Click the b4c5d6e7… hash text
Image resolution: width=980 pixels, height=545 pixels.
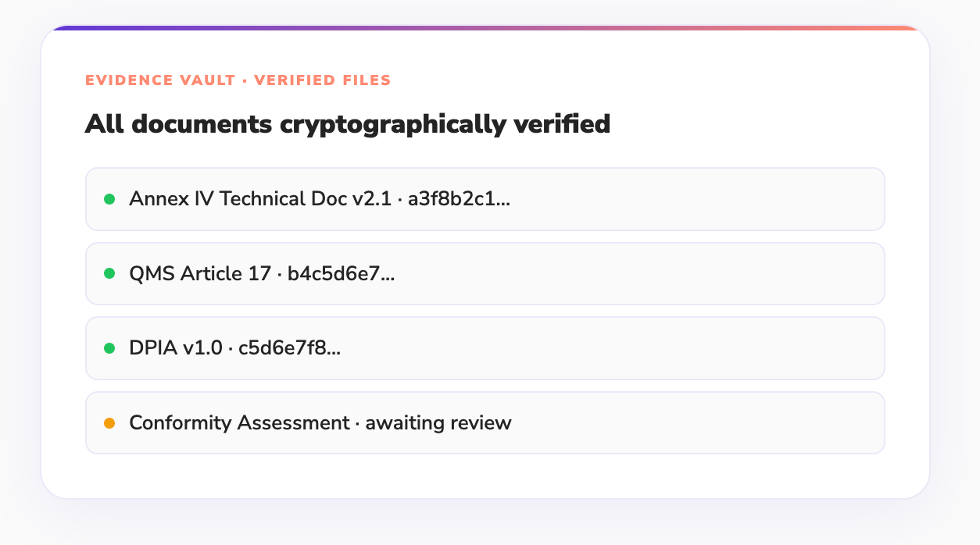coord(341,274)
